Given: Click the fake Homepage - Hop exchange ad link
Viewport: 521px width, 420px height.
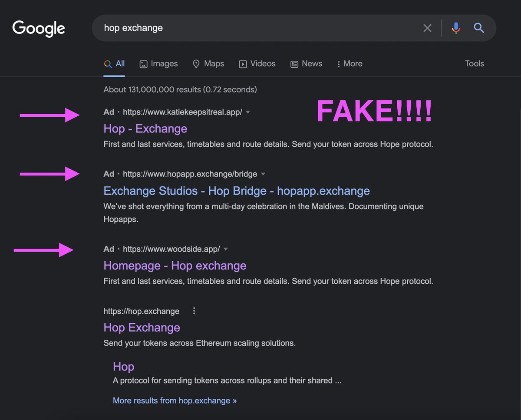Looking at the screenshot, I should point(175,266).
